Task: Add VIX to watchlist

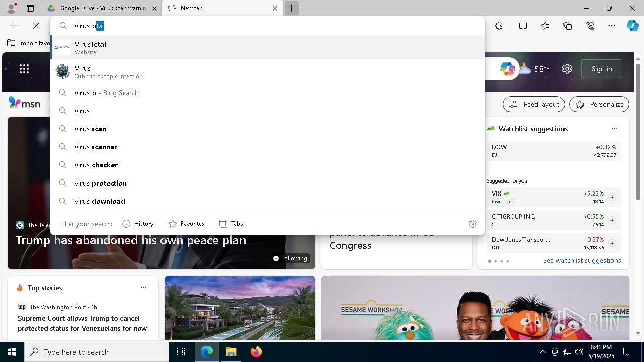Action: click(612, 197)
